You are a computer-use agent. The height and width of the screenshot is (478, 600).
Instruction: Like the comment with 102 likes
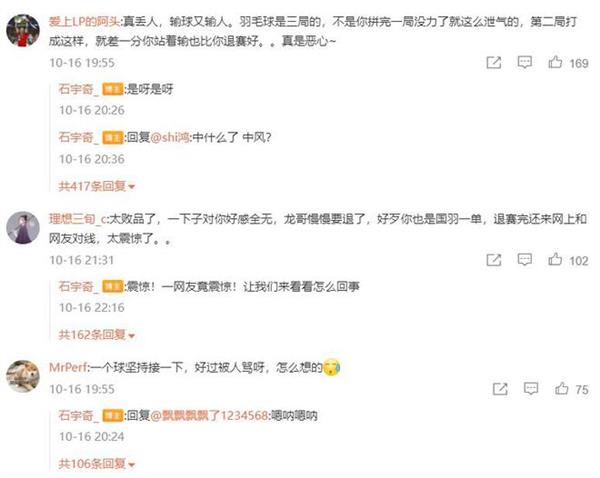(555, 260)
